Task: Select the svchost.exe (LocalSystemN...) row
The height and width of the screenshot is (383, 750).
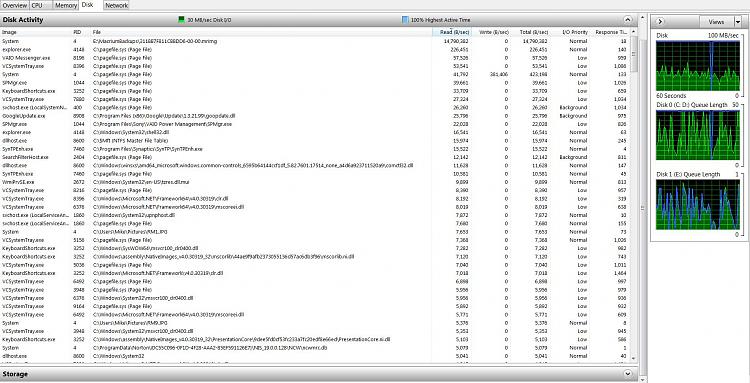Action: [316, 108]
